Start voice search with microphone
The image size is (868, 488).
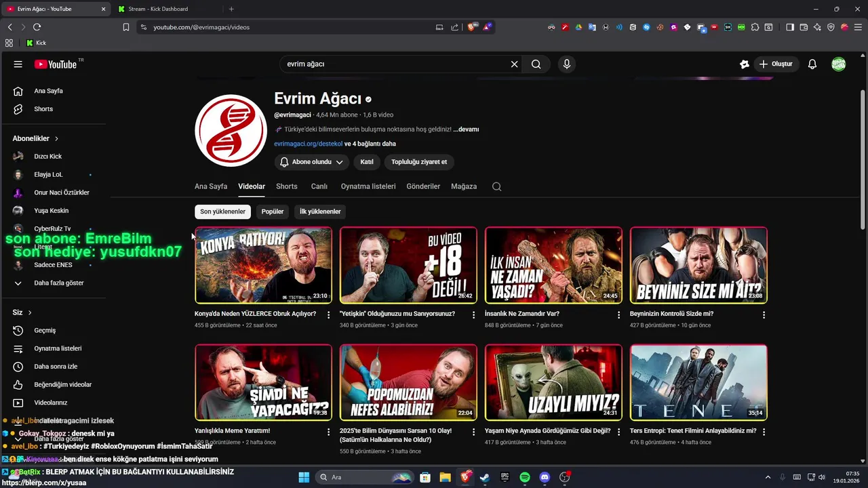[x=567, y=64]
